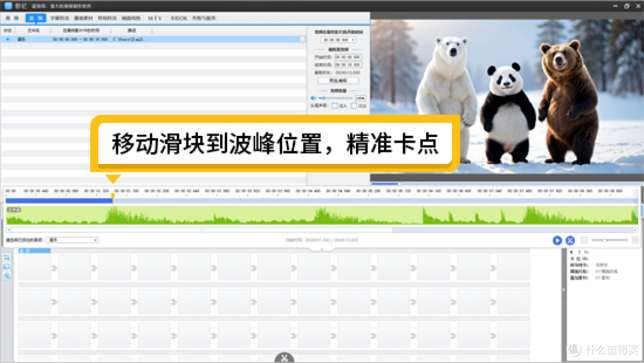Click the 状态 column header
The image size is (644, 363).
[x=8, y=30]
